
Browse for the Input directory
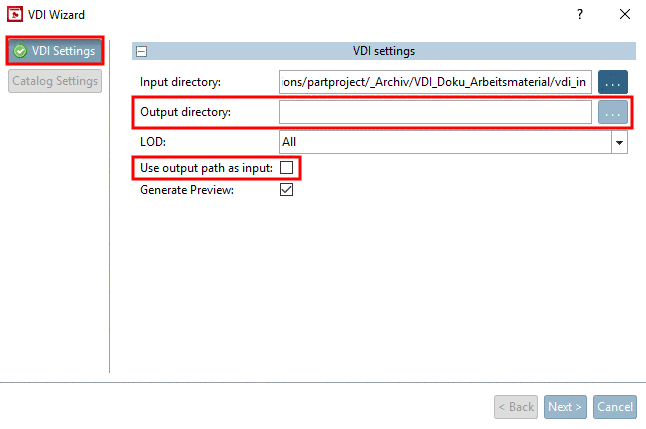[x=613, y=81]
